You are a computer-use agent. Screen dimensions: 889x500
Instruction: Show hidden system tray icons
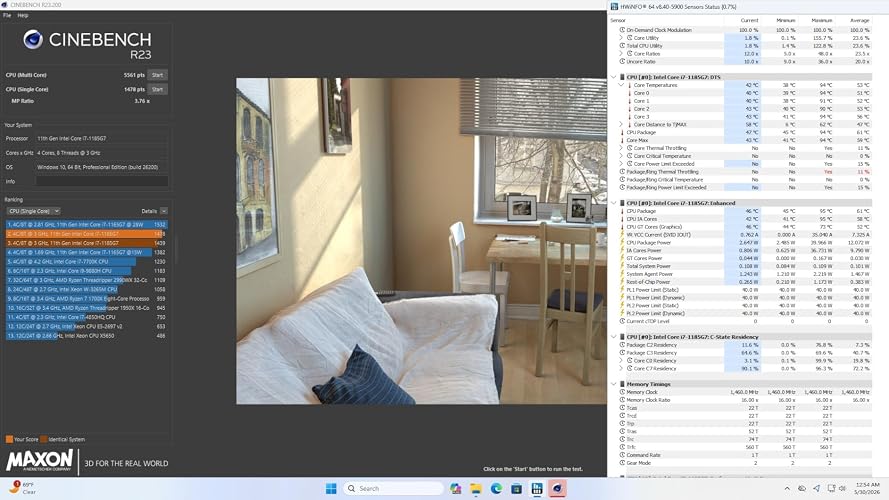787,489
